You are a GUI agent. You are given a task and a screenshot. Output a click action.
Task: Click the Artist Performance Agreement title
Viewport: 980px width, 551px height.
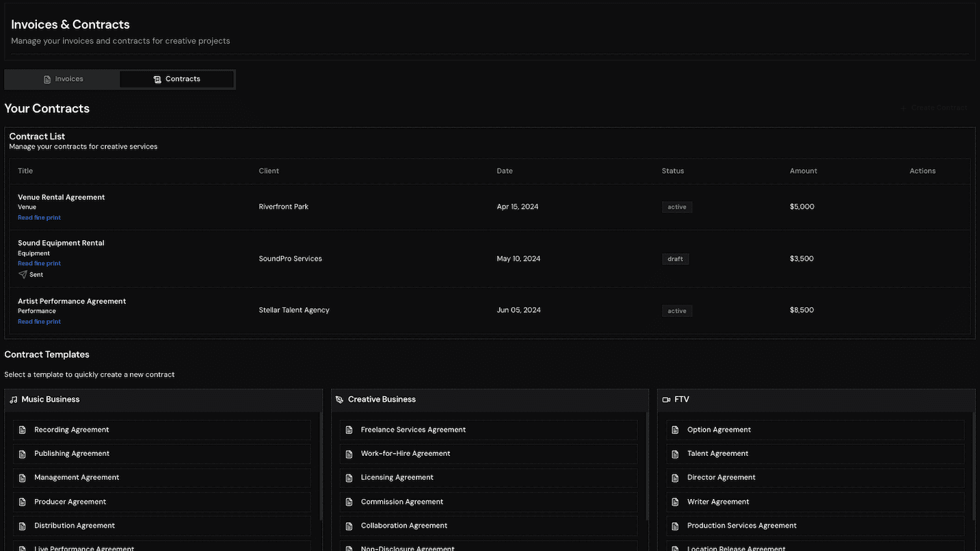point(72,301)
